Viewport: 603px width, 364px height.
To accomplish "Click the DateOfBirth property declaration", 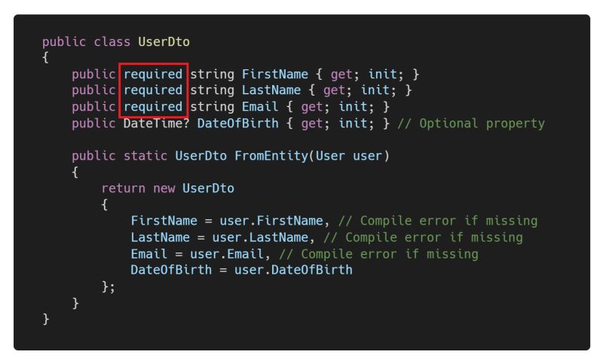I will pyautogui.click(x=237, y=124).
